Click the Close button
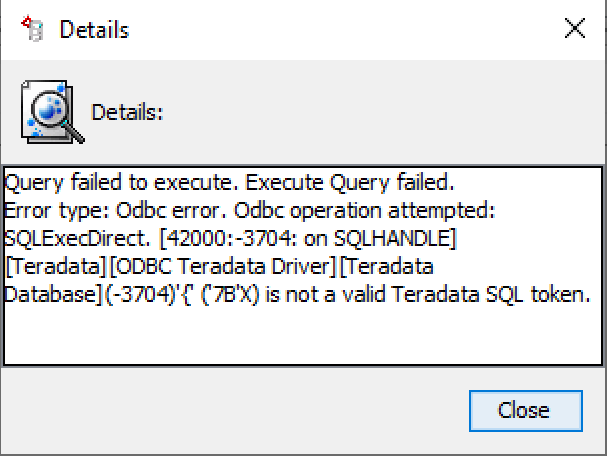The image size is (607, 456). (x=526, y=411)
